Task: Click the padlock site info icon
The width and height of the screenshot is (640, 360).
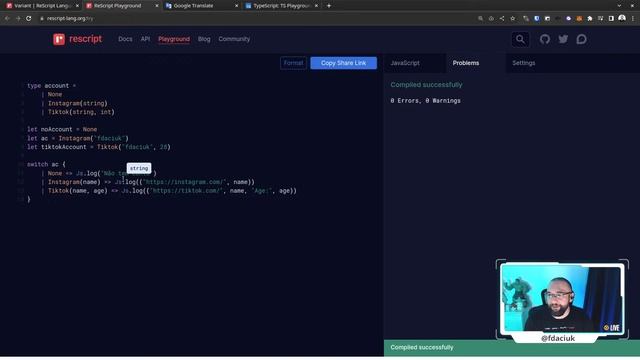Action: click(42, 18)
